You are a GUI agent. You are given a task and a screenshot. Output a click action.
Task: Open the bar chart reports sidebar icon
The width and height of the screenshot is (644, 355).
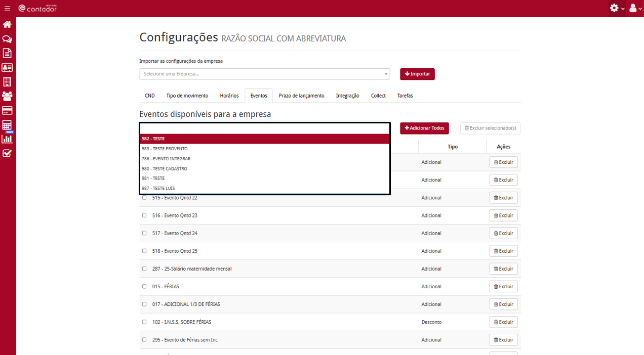7,139
